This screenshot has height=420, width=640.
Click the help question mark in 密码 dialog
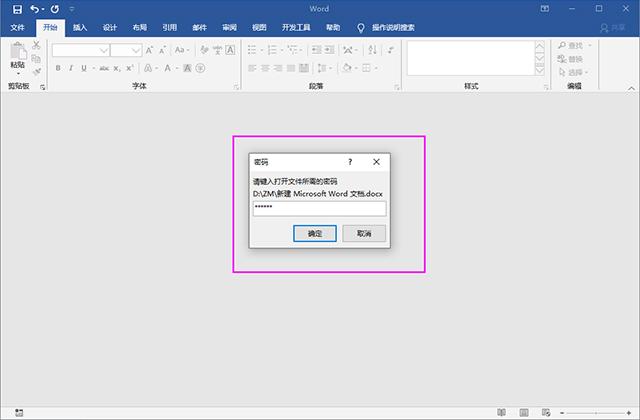pos(350,161)
